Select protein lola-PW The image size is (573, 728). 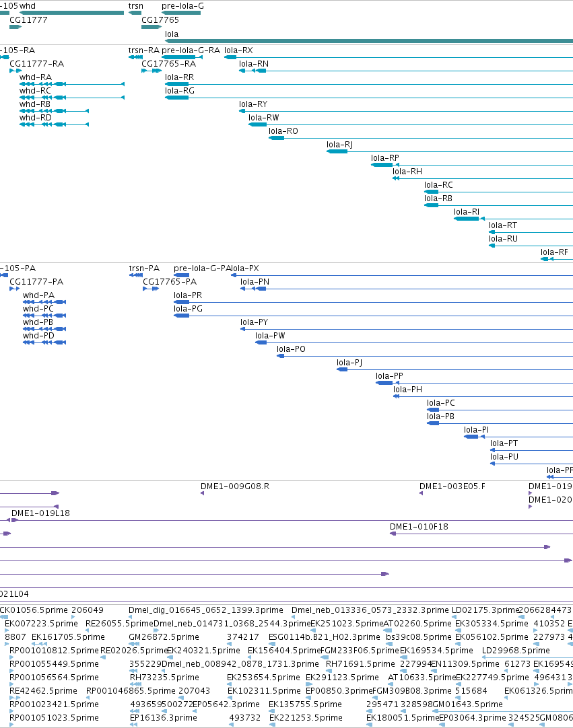414,342
